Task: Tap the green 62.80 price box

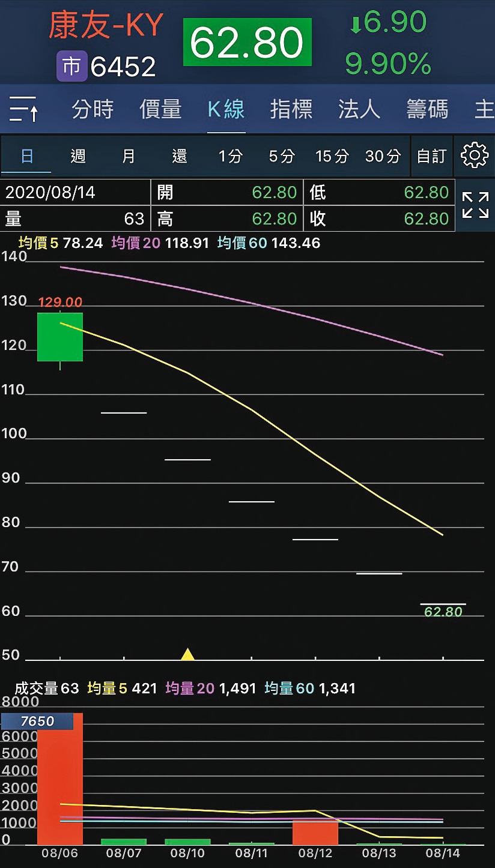Action: coord(247,42)
